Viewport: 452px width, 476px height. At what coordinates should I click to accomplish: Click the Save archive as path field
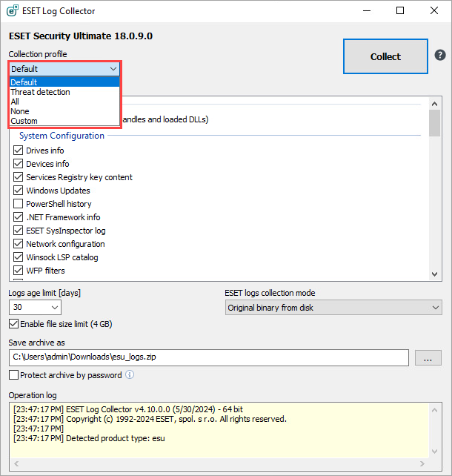coord(209,357)
